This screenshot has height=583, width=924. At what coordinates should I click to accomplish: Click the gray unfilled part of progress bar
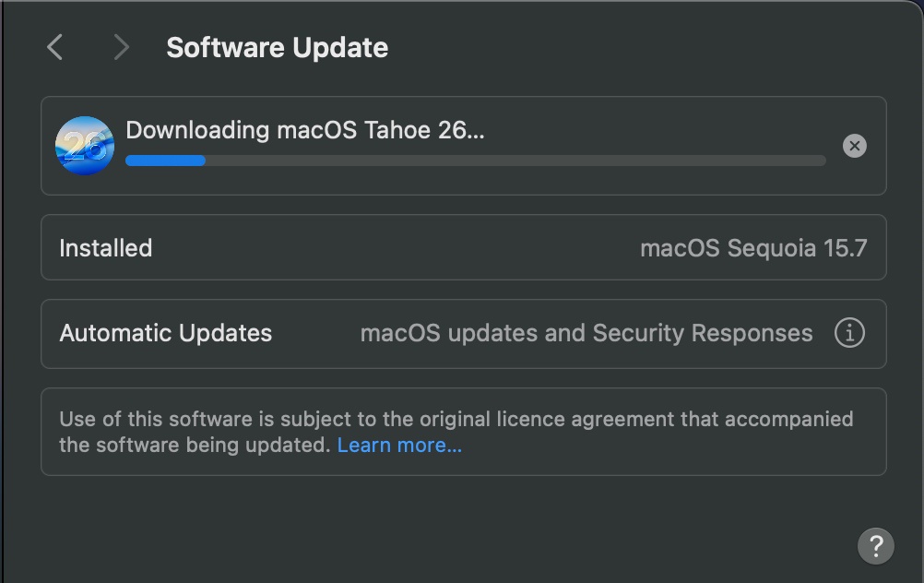515,161
